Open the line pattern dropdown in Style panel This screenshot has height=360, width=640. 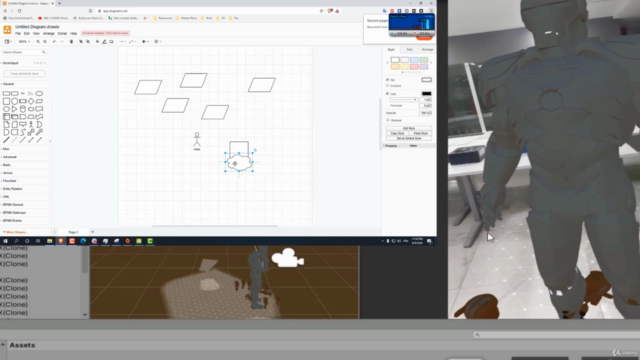[404, 100]
